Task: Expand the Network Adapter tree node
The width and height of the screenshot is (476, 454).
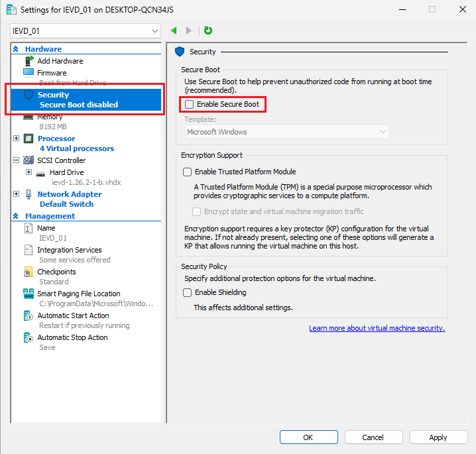Action: click(x=16, y=194)
